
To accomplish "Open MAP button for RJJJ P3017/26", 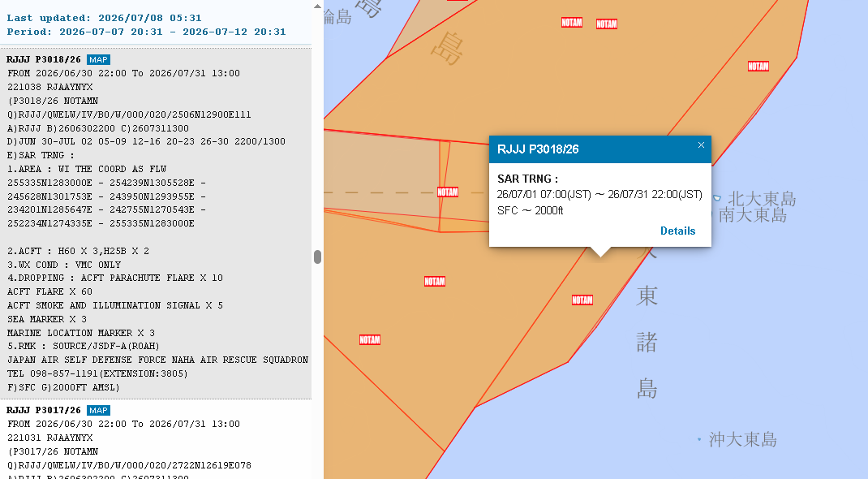I will click(98, 410).
